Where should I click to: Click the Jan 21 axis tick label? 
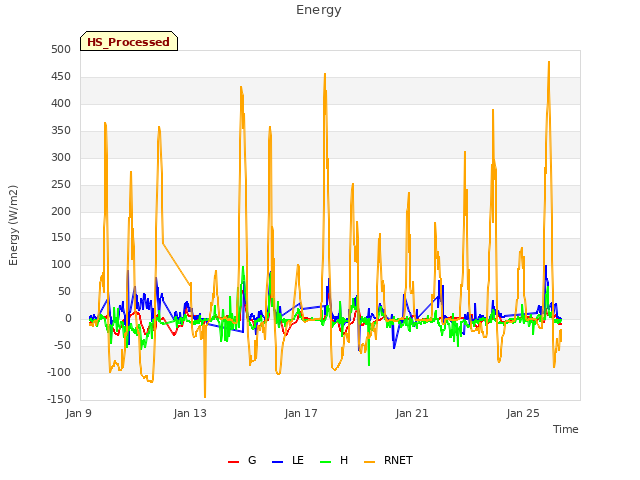pos(412,413)
